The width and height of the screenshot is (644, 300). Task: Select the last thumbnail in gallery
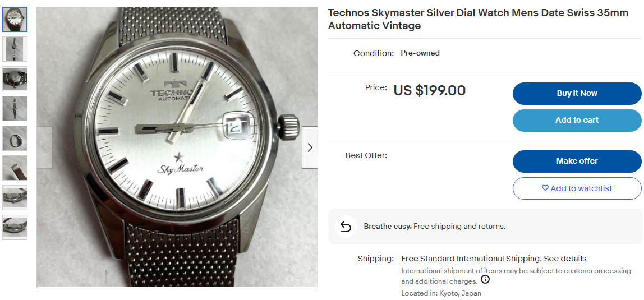click(x=15, y=228)
